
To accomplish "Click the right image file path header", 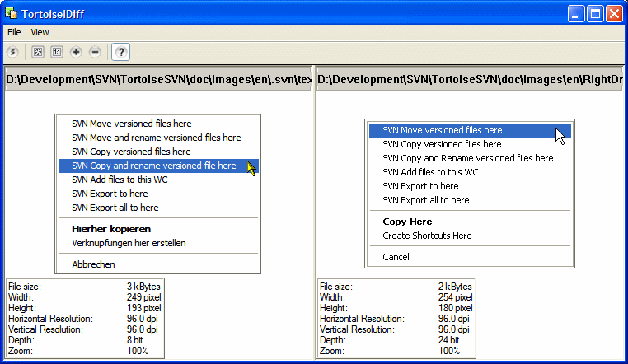I will tap(469, 80).
